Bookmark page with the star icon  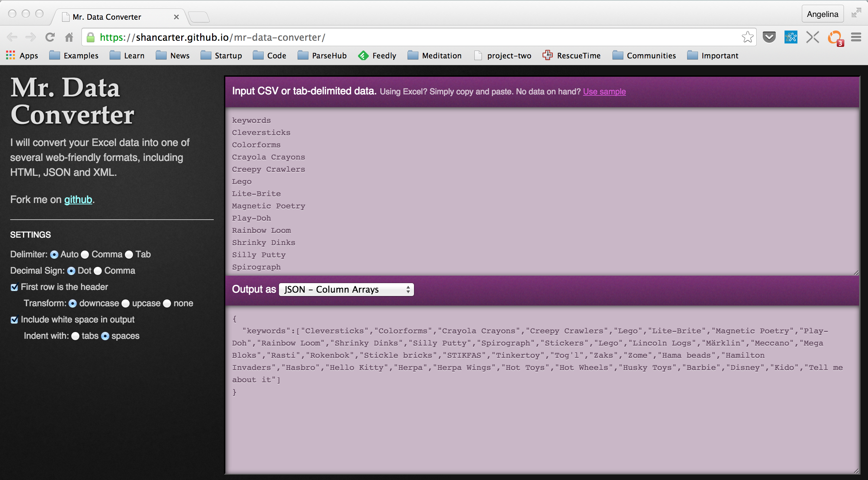point(747,37)
